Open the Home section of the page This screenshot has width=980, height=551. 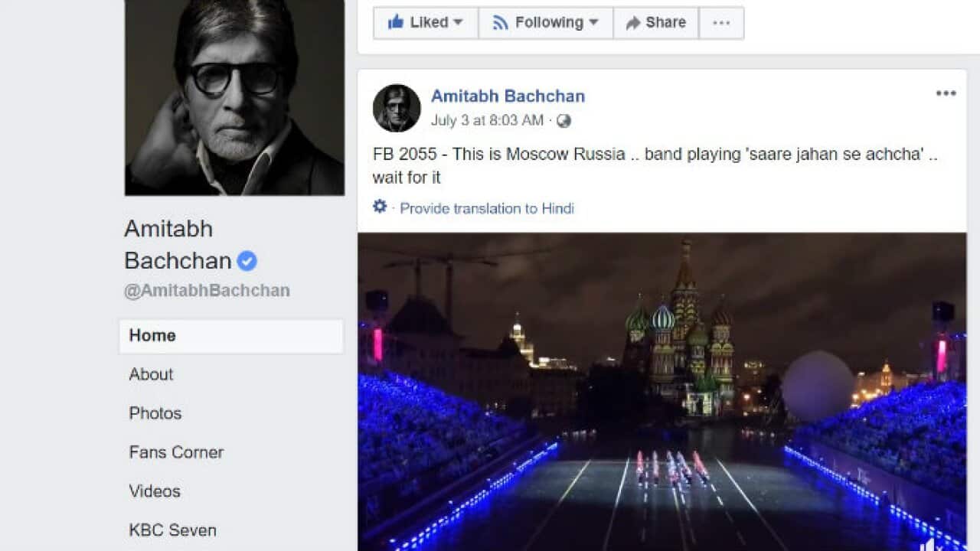tap(152, 335)
